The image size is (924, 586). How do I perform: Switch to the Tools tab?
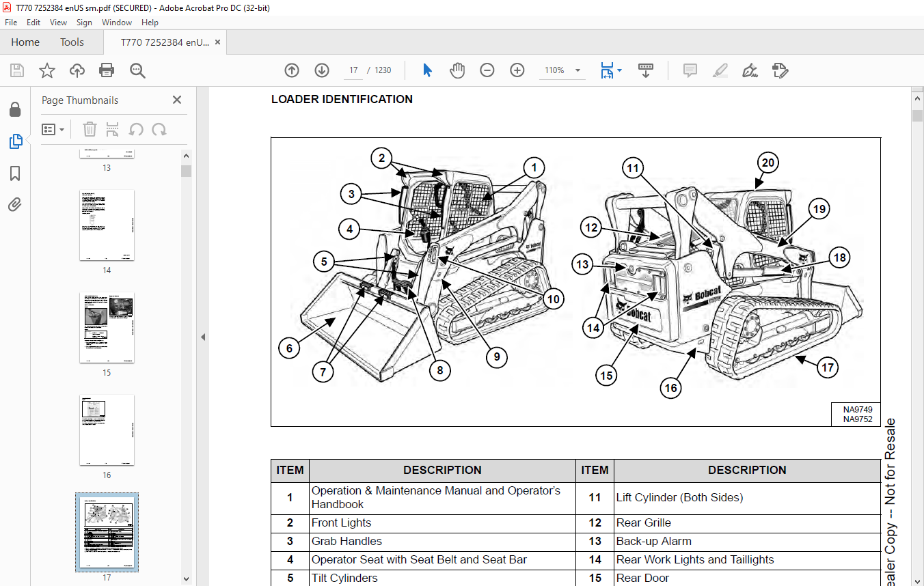coord(72,42)
